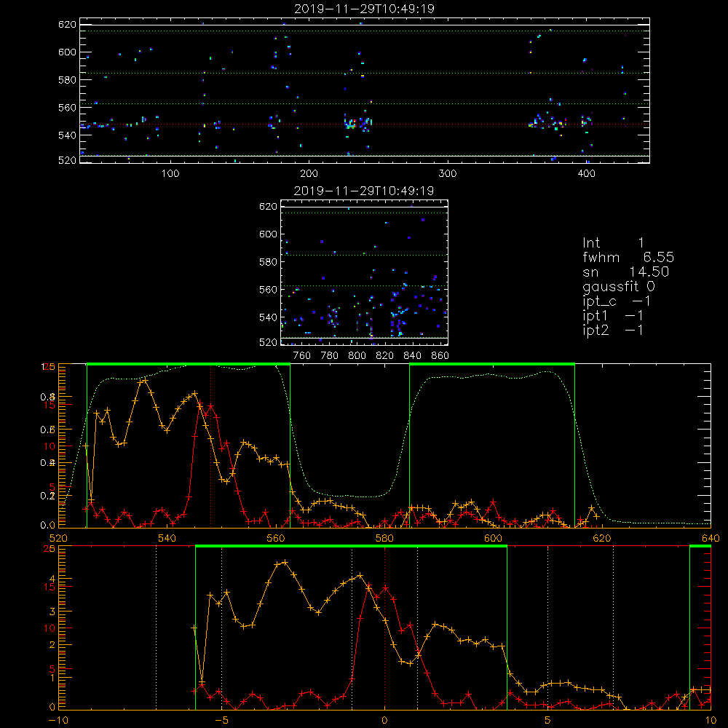Viewport: 728px width, 728px height.
Task: Click orange y-axis label '3' on bottom plot
Action: [52, 612]
